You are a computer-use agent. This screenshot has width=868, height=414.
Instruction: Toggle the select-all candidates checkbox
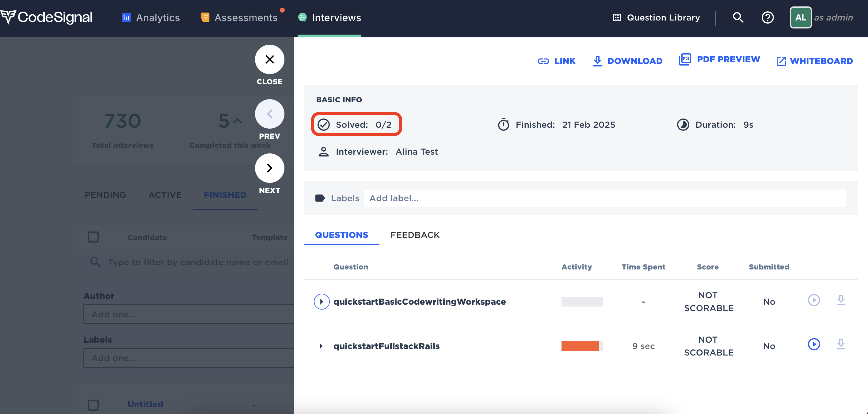93,237
